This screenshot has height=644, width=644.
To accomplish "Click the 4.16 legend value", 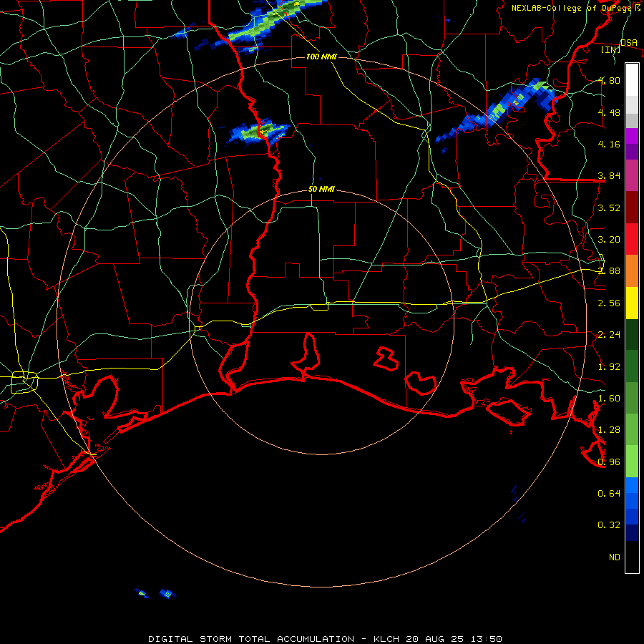I will (609, 144).
